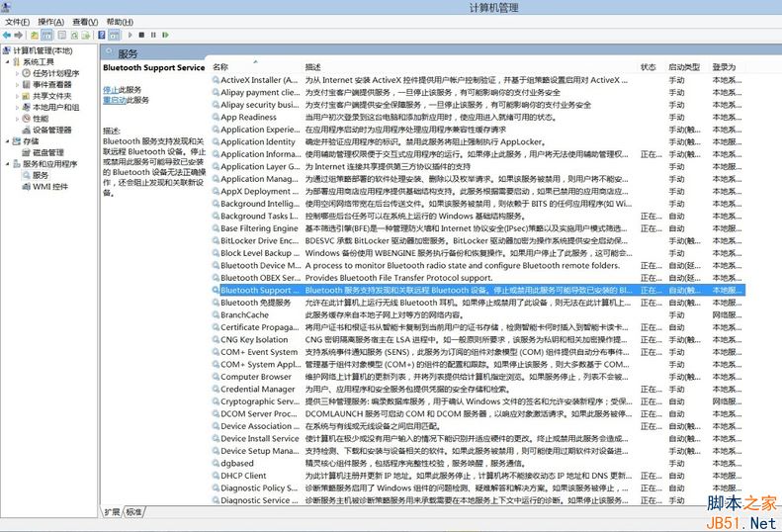
Task: Click the Stop service square icon
Action: (141, 35)
